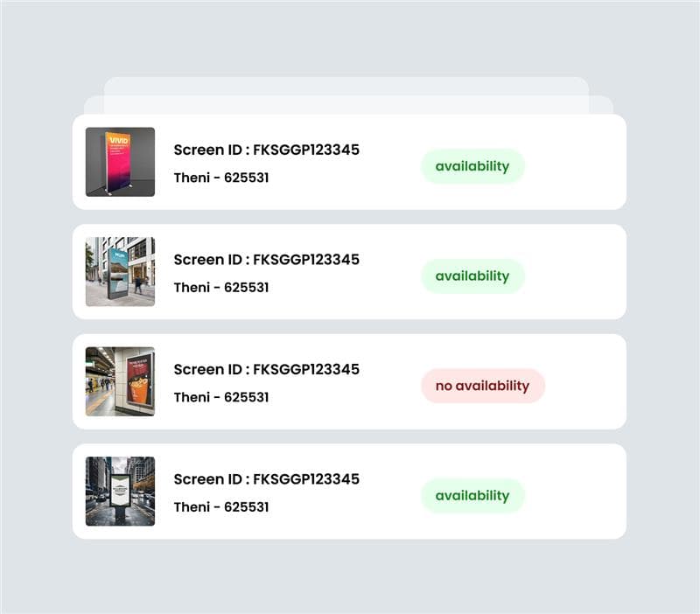Open the street sidewalk kiosk thumbnail
The image size is (700, 614).
(x=120, y=272)
